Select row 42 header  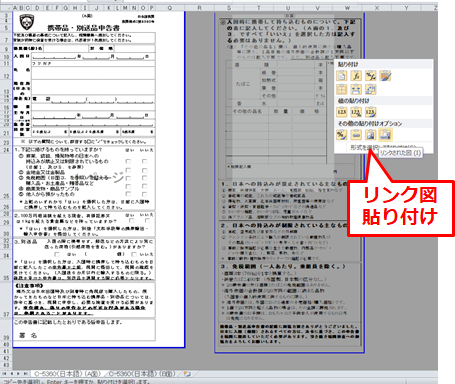point(6,358)
